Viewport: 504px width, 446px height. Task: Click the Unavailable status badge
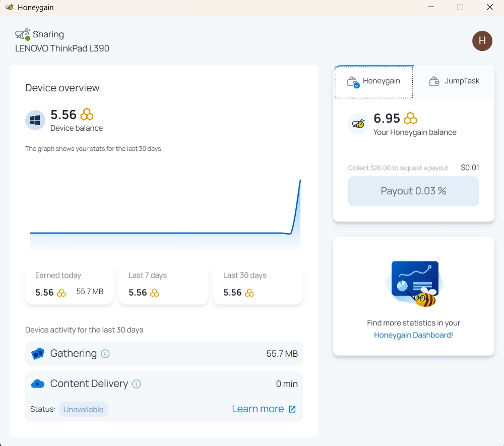tap(83, 409)
